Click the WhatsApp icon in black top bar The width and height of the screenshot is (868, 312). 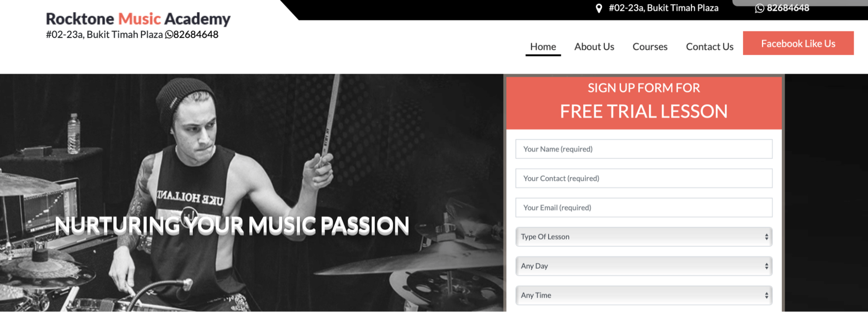[x=759, y=8]
